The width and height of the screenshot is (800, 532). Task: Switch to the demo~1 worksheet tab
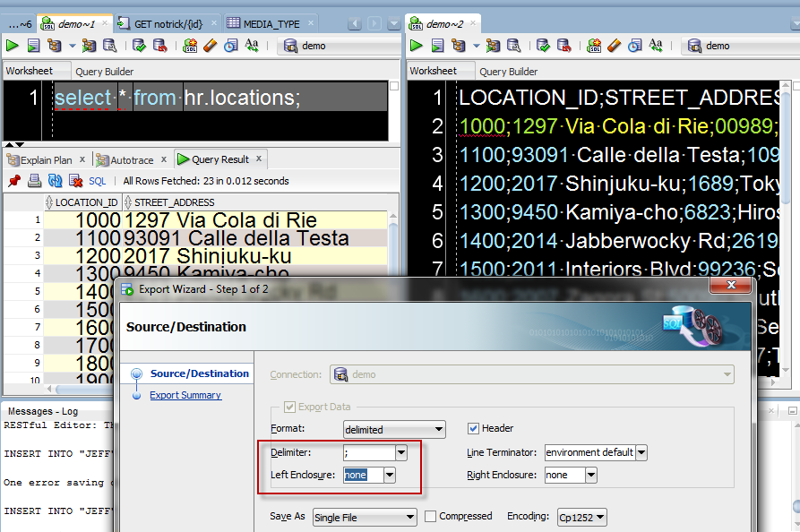75,24
